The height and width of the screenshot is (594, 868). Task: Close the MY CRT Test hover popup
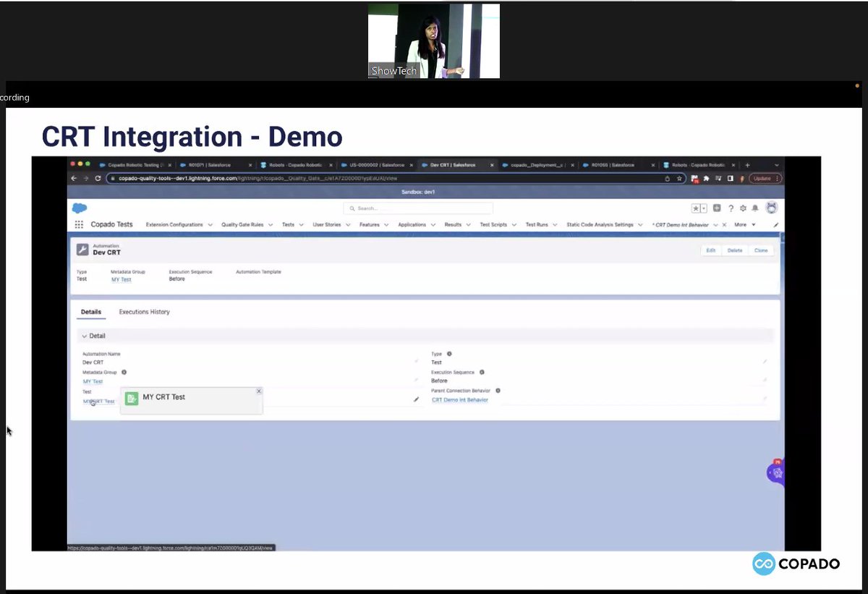(x=259, y=391)
